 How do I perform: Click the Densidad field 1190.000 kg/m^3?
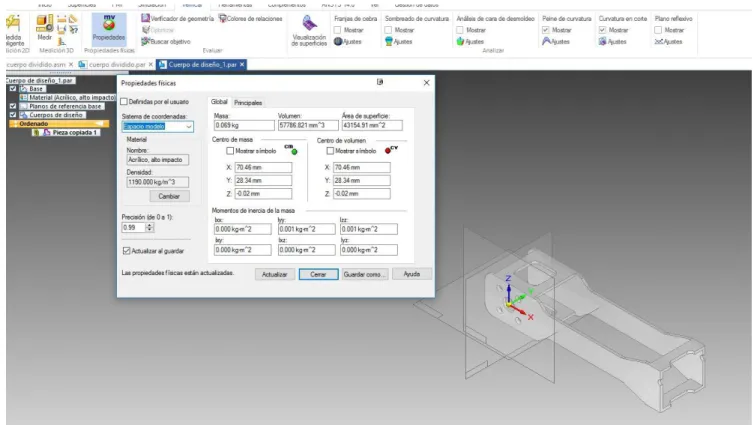click(x=157, y=182)
